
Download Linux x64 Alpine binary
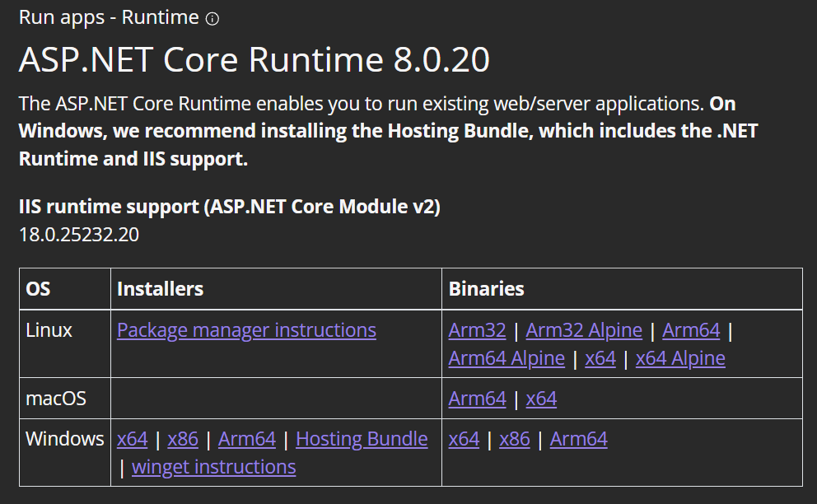point(680,358)
